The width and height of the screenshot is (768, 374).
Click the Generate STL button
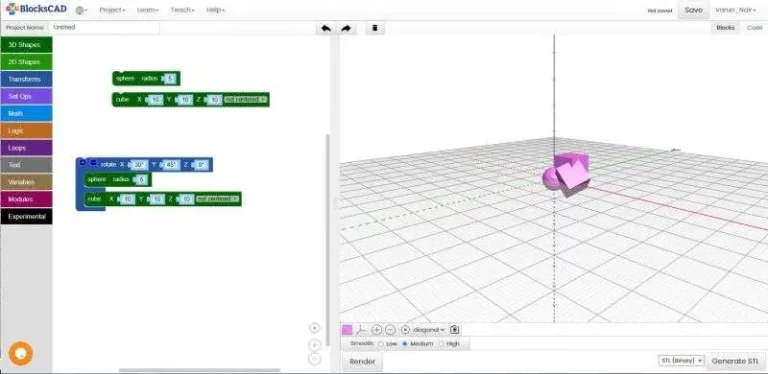pos(735,361)
